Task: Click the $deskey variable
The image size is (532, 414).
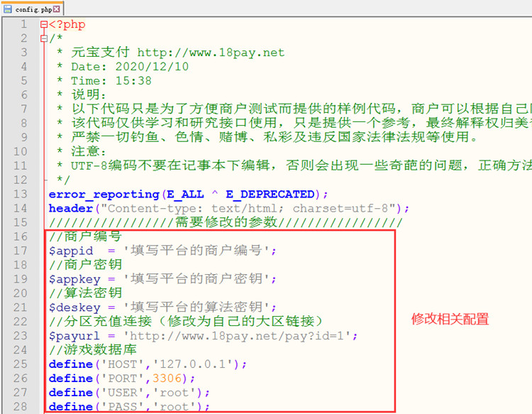Action: [74, 307]
